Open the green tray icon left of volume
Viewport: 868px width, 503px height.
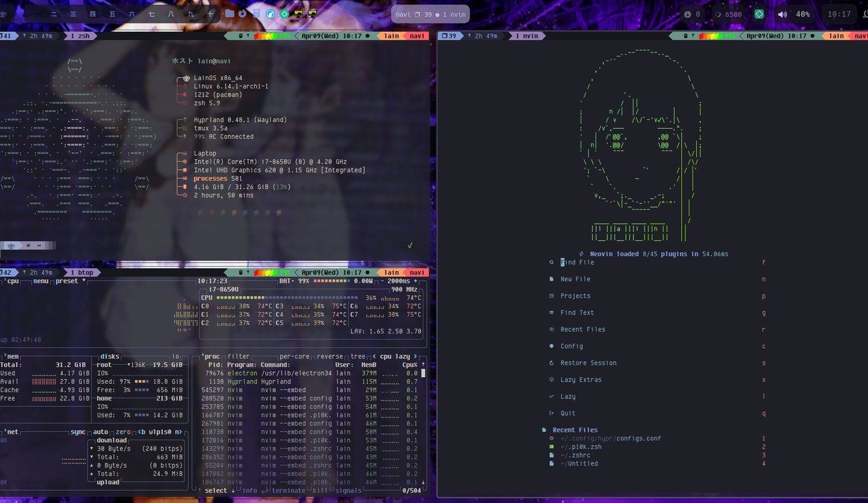point(759,14)
